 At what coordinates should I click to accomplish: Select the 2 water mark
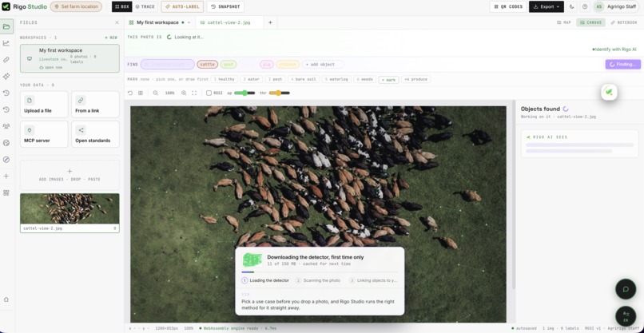pos(251,79)
